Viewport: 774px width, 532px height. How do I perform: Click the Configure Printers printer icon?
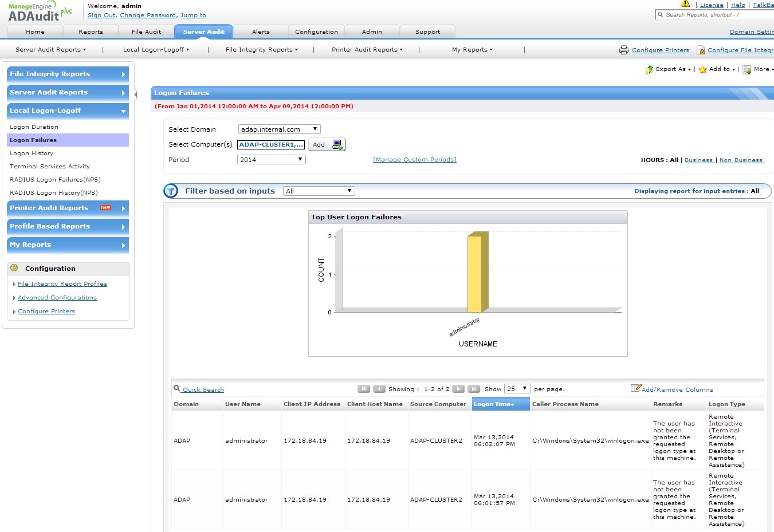[x=624, y=50]
